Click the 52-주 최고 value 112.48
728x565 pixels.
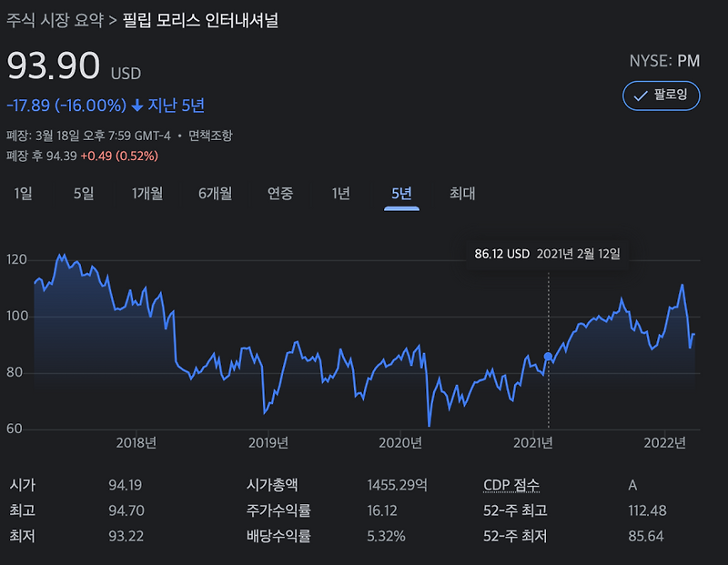tap(647, 510)
